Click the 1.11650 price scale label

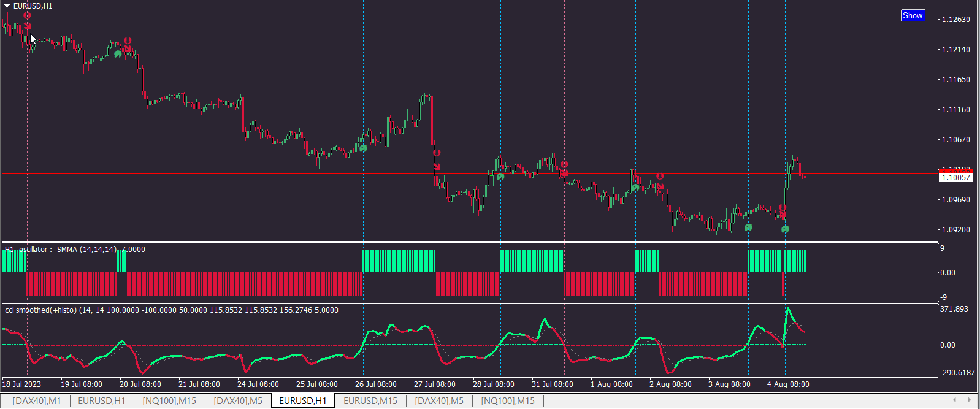click(x=956, y=79)
